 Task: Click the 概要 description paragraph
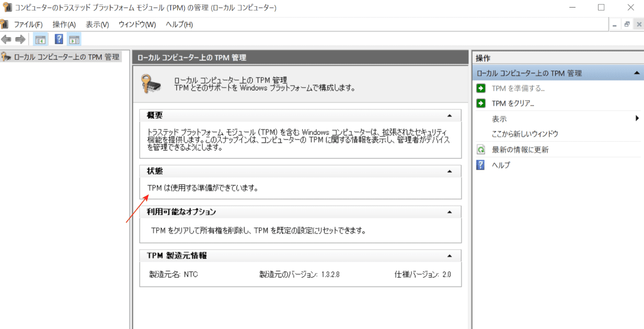(299, 140)
